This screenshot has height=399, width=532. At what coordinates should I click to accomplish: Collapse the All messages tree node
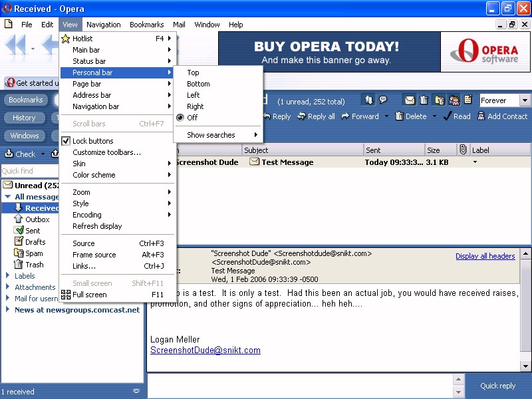[x=8, y=197]
